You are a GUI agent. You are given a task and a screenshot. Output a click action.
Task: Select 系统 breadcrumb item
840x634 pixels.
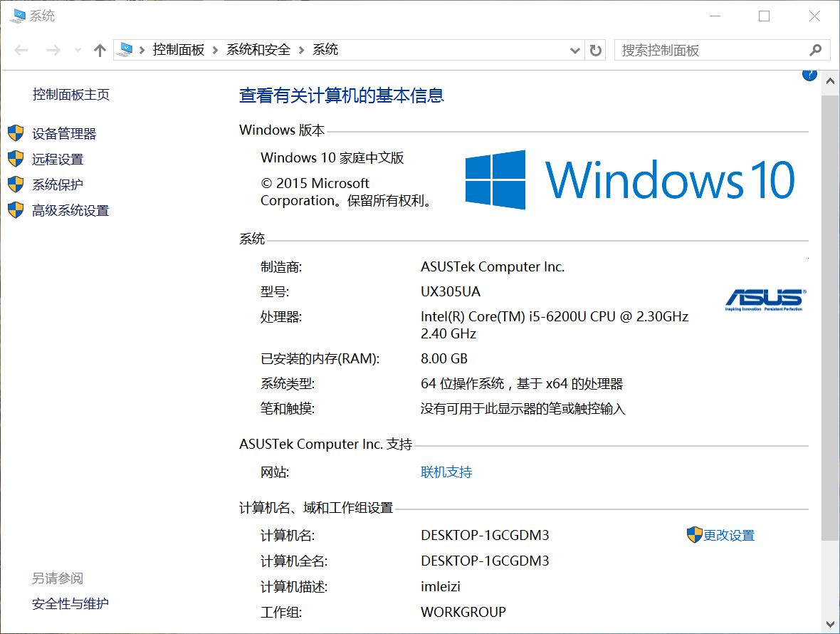[x=325, y=50]
